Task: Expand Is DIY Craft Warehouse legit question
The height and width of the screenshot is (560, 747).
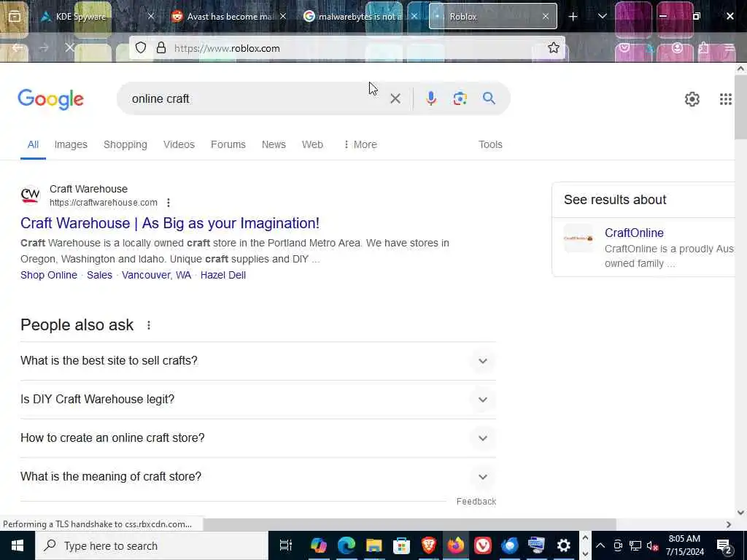Action: coord(258,400)
